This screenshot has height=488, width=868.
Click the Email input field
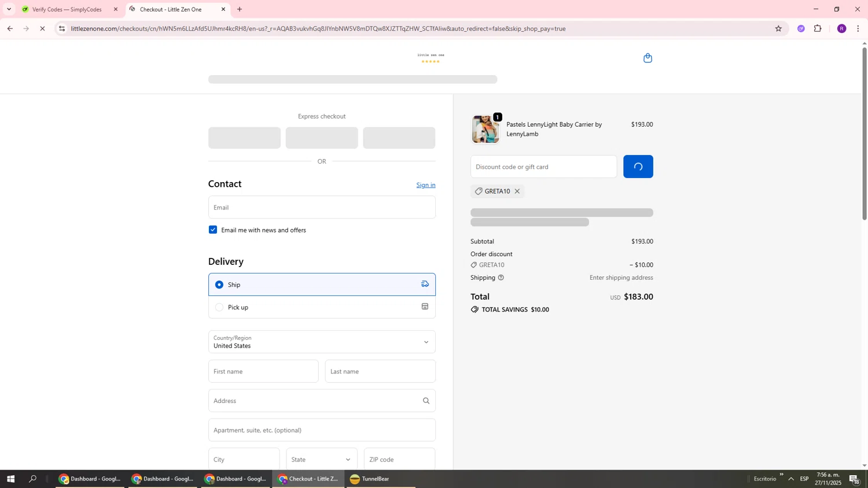click(322, 207)
